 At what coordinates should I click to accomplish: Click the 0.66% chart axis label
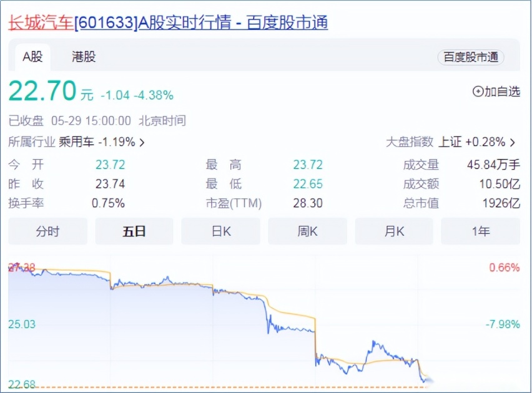(x=504, y=268)
